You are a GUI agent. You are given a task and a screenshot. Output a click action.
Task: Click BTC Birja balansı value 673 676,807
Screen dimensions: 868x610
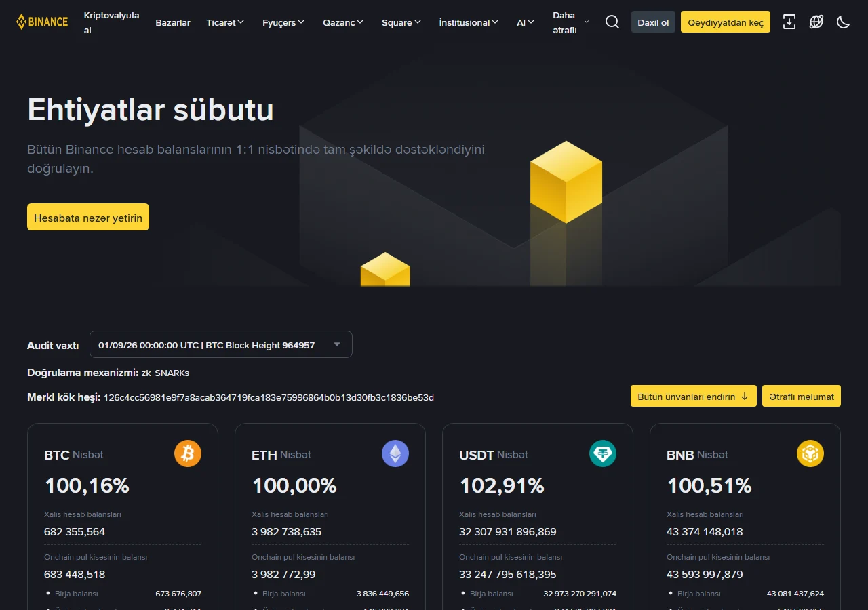pos(178,594)
